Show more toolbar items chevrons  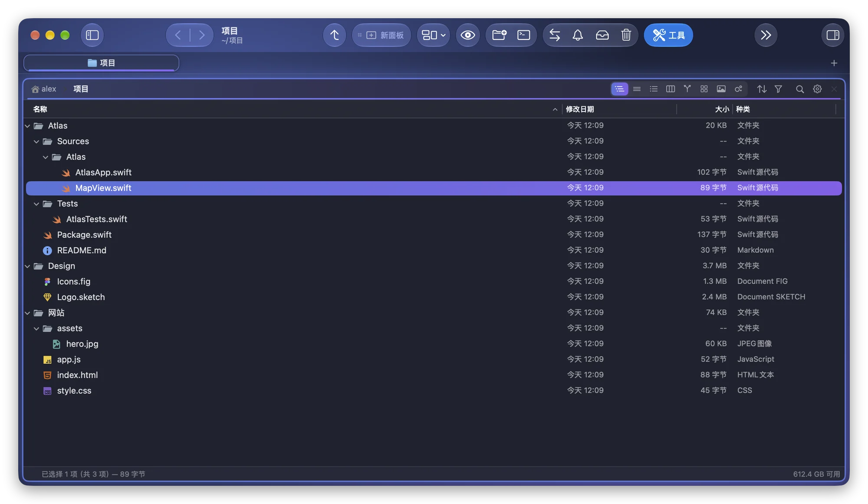click(766, 35)
